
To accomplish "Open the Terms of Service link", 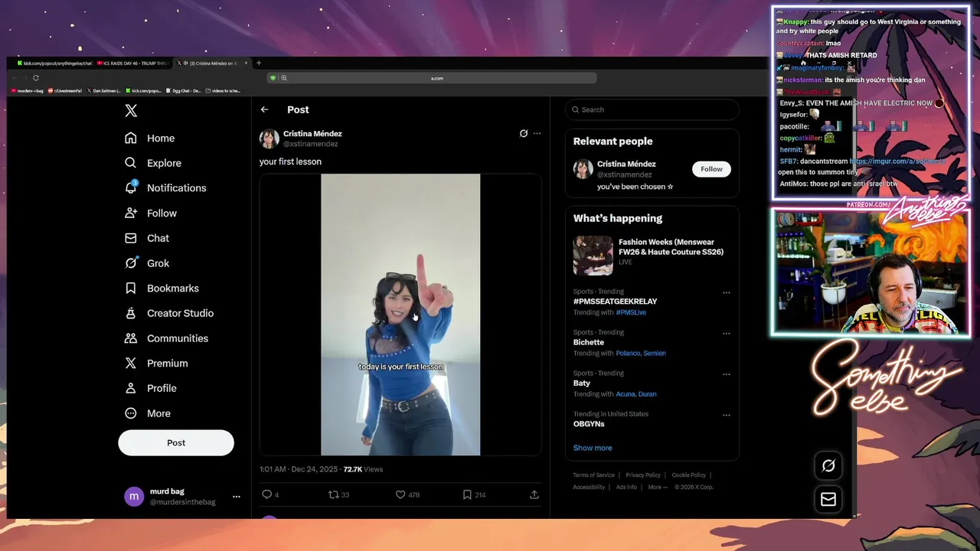I will tap(594, 475).
